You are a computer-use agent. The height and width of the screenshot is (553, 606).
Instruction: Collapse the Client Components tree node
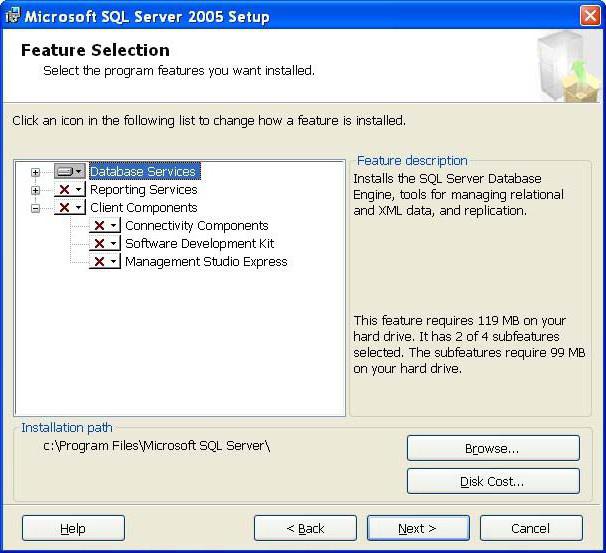click(36, 208)
